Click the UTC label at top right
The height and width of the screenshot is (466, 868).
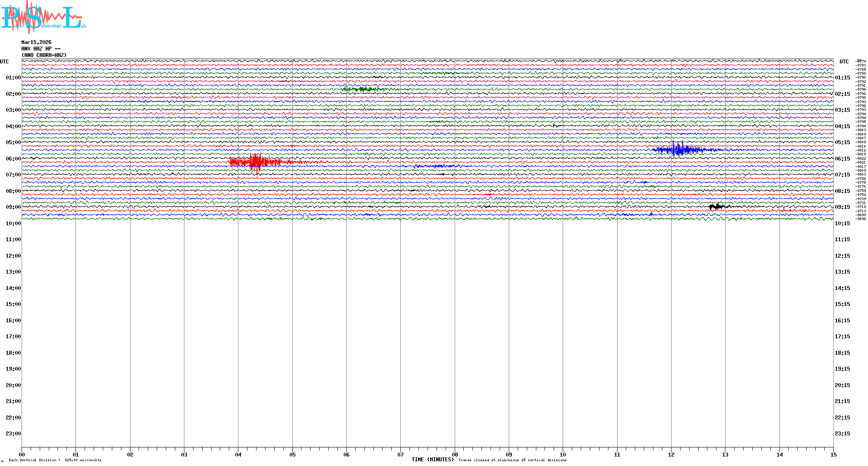click(844, 62)
